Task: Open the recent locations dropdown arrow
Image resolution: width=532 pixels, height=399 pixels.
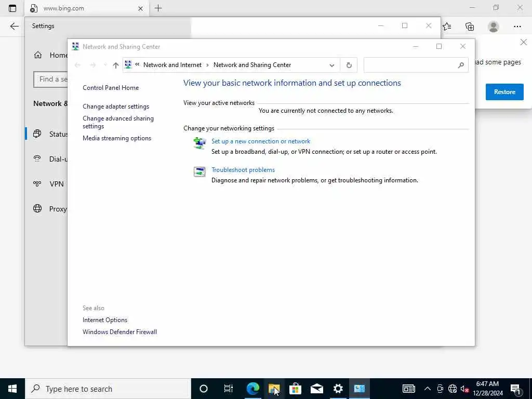Action: (x=105, y=65)
